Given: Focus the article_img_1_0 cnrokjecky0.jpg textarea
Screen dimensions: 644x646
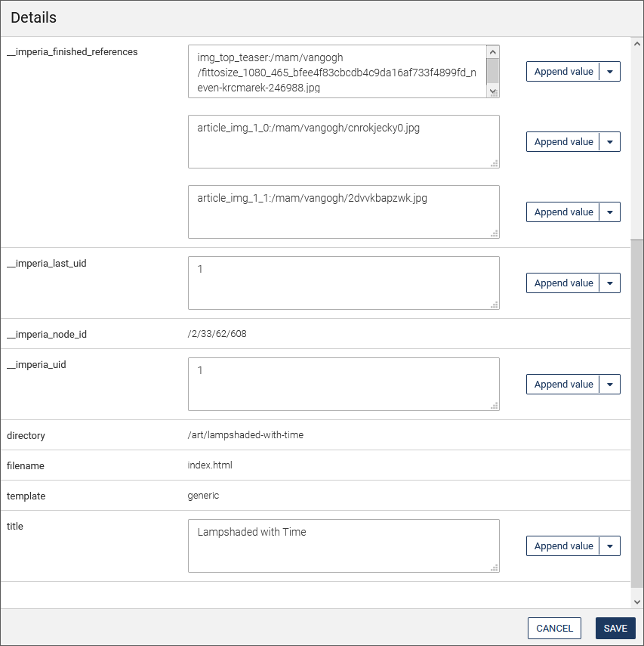Looking at the screenshot, I should (x=344, y=142).
